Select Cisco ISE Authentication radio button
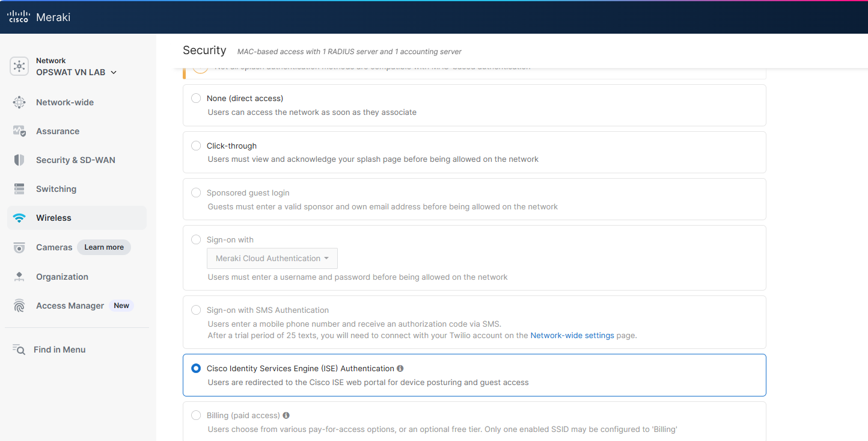This screenshot has height=441, width=868. tap(196, 368)
